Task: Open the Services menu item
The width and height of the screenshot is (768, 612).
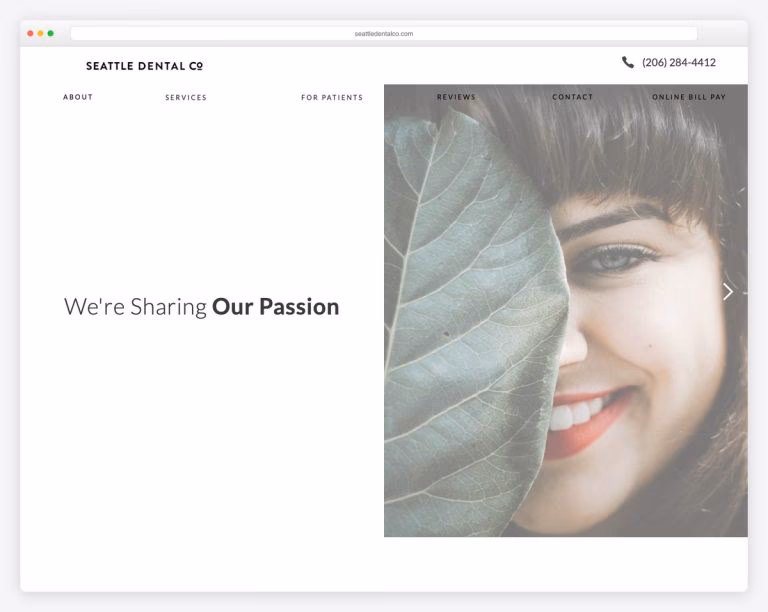Action: [186, 97]
